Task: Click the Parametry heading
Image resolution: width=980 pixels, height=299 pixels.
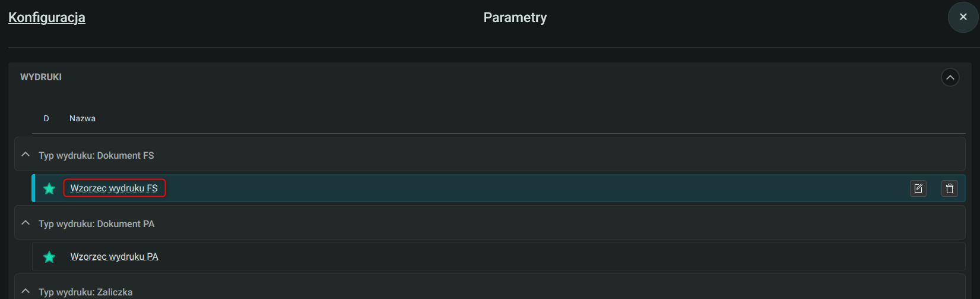Action: 515,17
